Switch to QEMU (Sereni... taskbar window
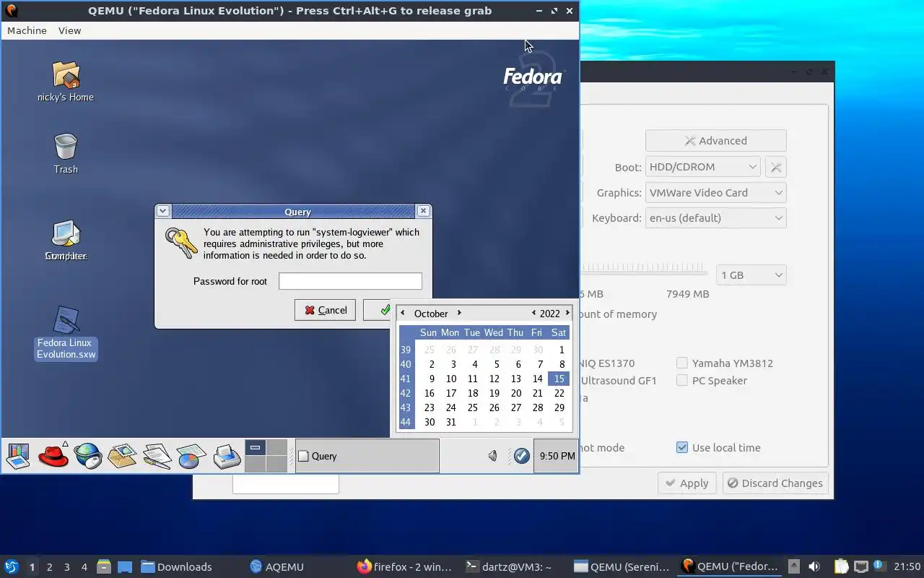This screenshot has width=924, height=578. point(621,566)
